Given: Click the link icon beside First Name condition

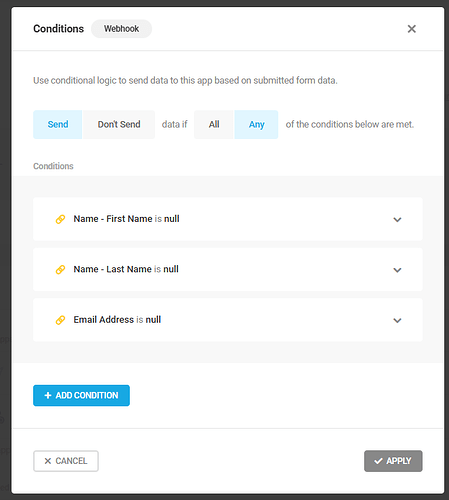Looking at the screenshot, I should tap(60, 219).
